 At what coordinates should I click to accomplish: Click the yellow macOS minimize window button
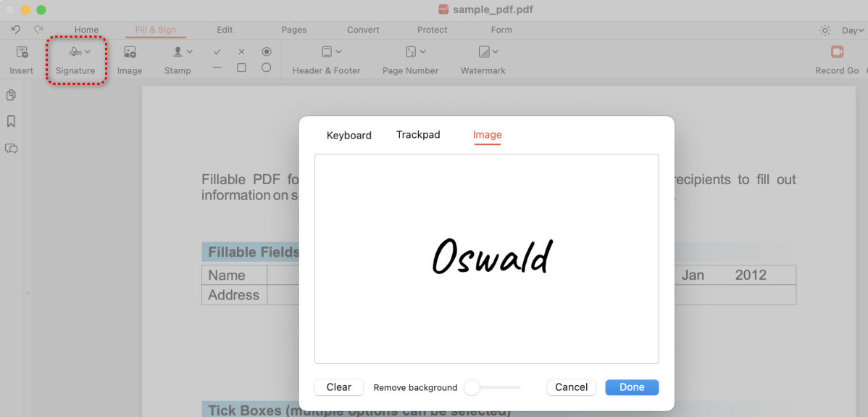[25, 10]
